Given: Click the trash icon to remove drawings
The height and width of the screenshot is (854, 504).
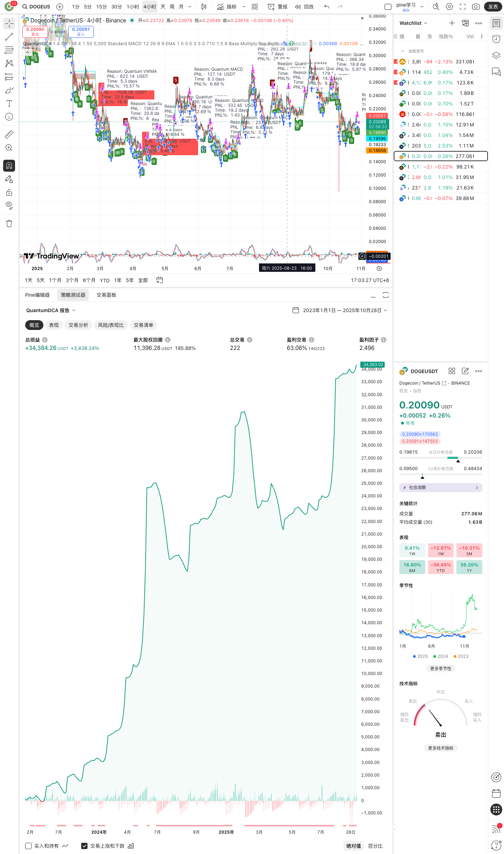Looking at the screenshot, I should point(9,223).
